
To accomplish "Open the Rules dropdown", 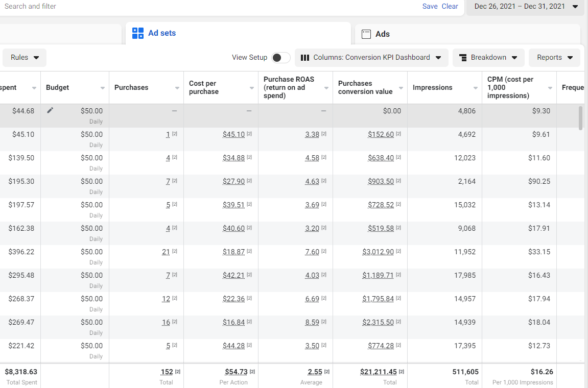I will coord(25,57).
